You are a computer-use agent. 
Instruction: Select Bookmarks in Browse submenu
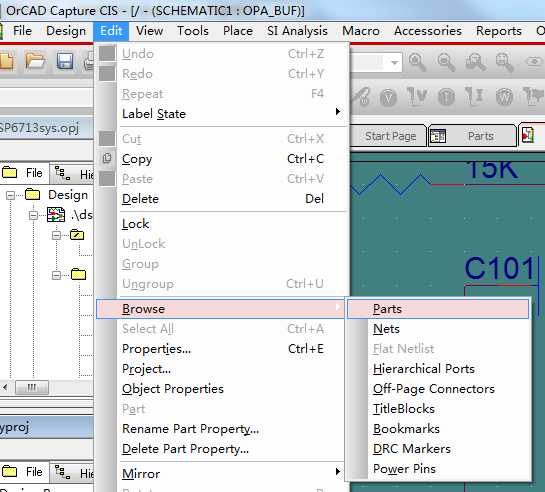coord(438,429)
